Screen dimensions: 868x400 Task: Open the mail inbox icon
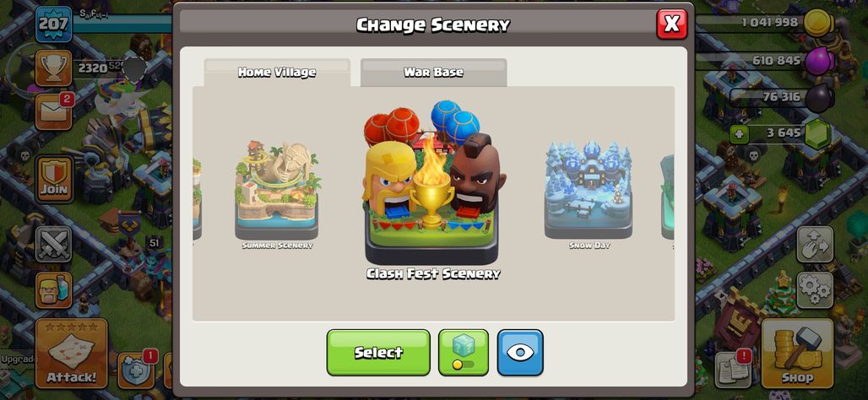pyautogui.click(x=54, y=111)
